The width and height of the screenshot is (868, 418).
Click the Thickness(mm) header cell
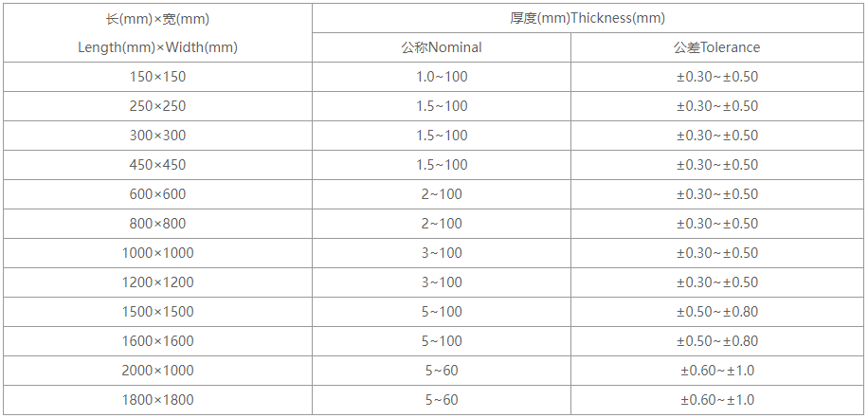click(x=588, y=18)
